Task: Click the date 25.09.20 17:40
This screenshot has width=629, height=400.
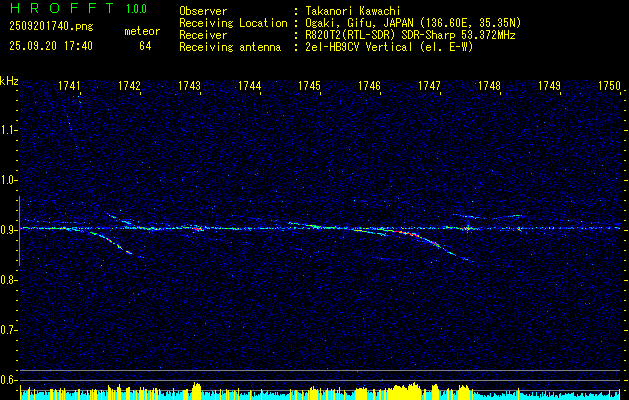Action: click(51, 46)
